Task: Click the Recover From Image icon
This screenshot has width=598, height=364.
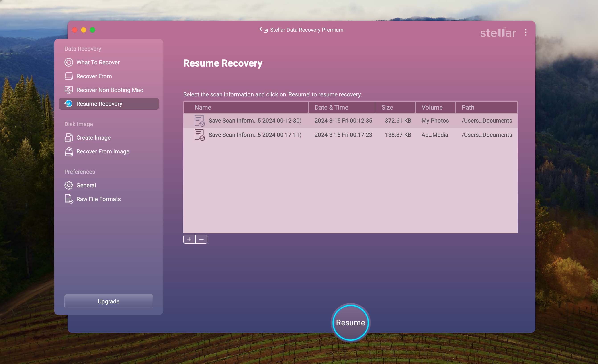Action: point(69,151)
